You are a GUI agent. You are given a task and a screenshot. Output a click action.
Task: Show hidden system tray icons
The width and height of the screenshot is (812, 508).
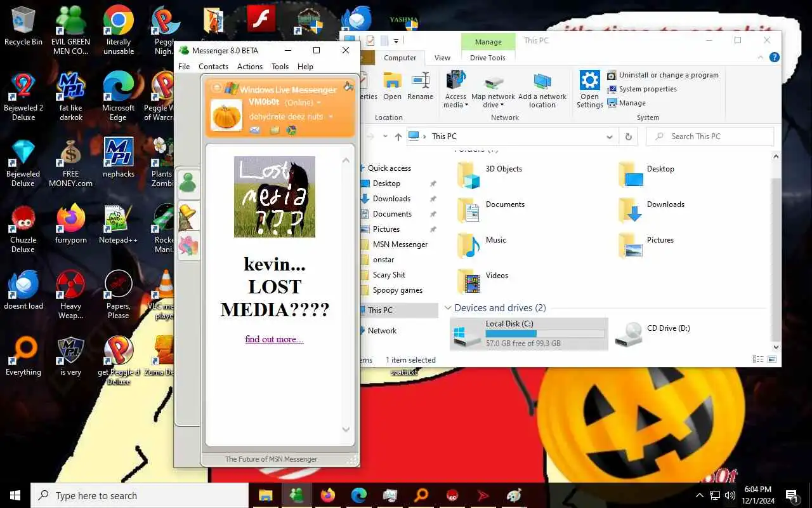point(700,495)
